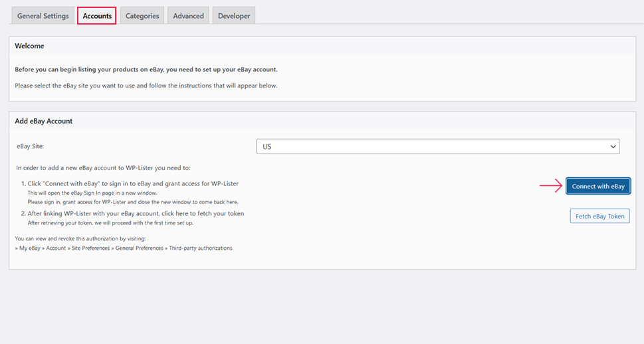Click the 'Before you can begin listing' sentence

[x=146, y=69]
